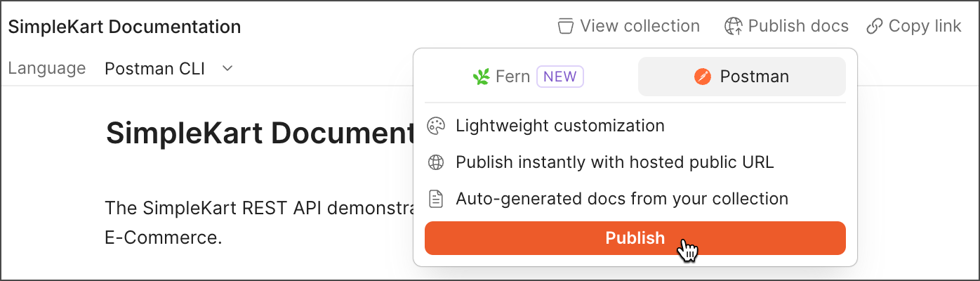Open the Language dropdown chevron
The height and width of the screenshot is (281, 980).
pyautogui.click(x=227, y=69)
